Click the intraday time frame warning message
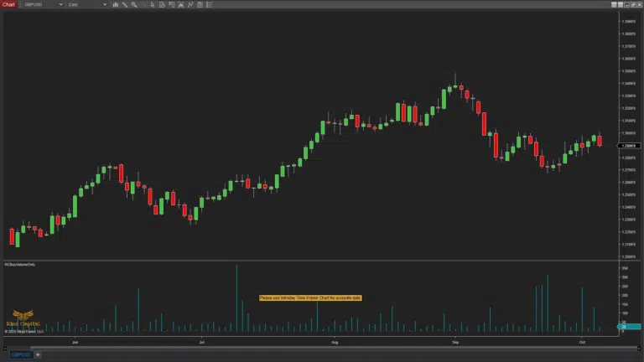Screen dimensions: 644x362 [x=310, y=297]
